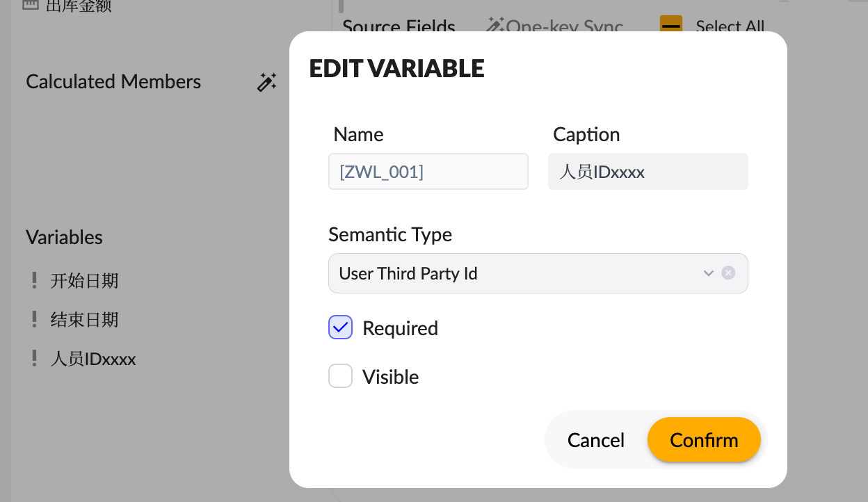Viewport: 868px width, 502px height.
Task: Click the measure icon beside 出库金额
Action: pyautogui.click(x=30, y=6)
